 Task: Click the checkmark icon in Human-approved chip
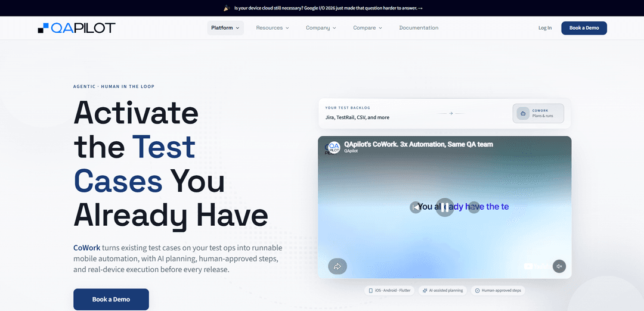click(x=477, y=291)
